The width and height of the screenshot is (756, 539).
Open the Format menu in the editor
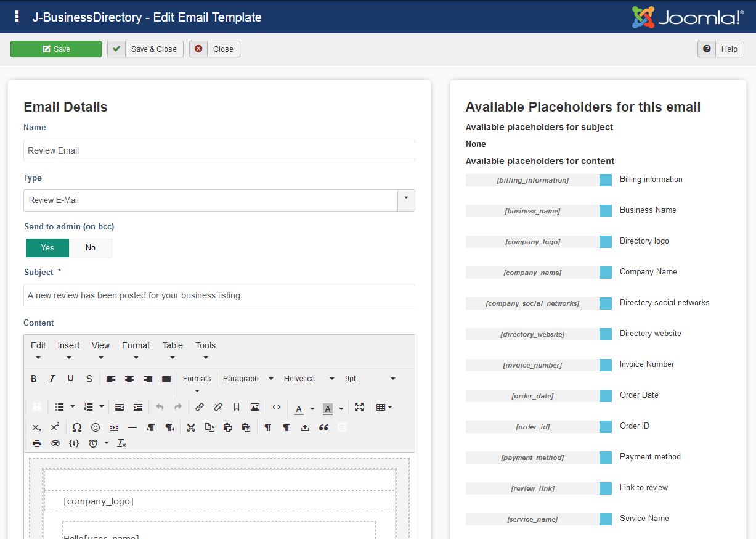(136, 351)
